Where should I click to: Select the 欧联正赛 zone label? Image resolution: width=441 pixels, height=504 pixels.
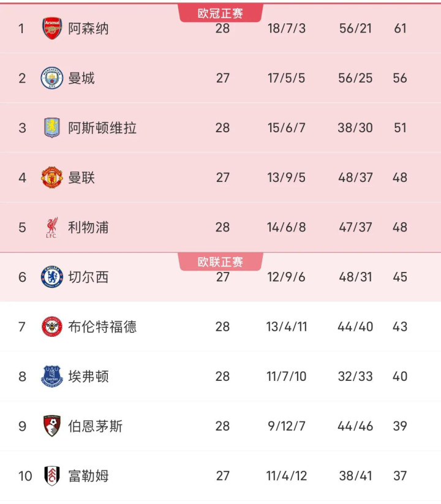click(x=221, y=262)
